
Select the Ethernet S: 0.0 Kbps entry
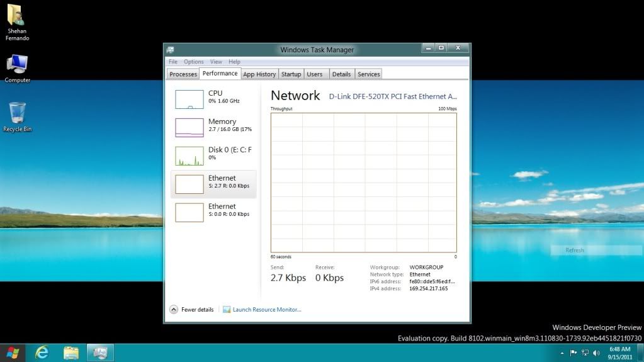[213, 212]
